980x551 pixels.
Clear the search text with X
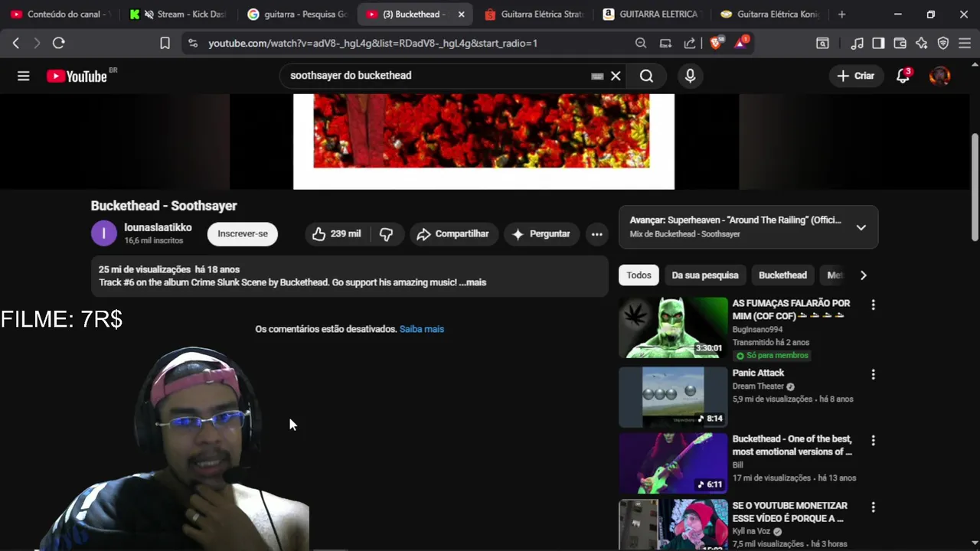pos(616,76)
